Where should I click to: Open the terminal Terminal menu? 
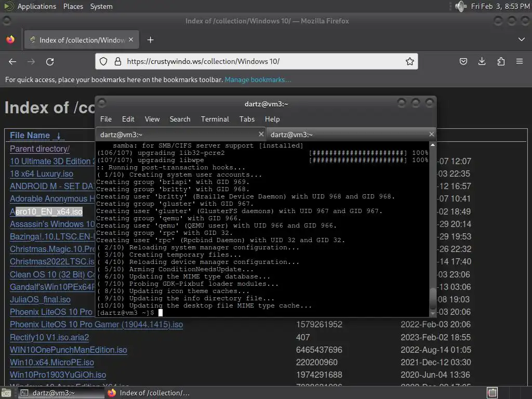215,119
